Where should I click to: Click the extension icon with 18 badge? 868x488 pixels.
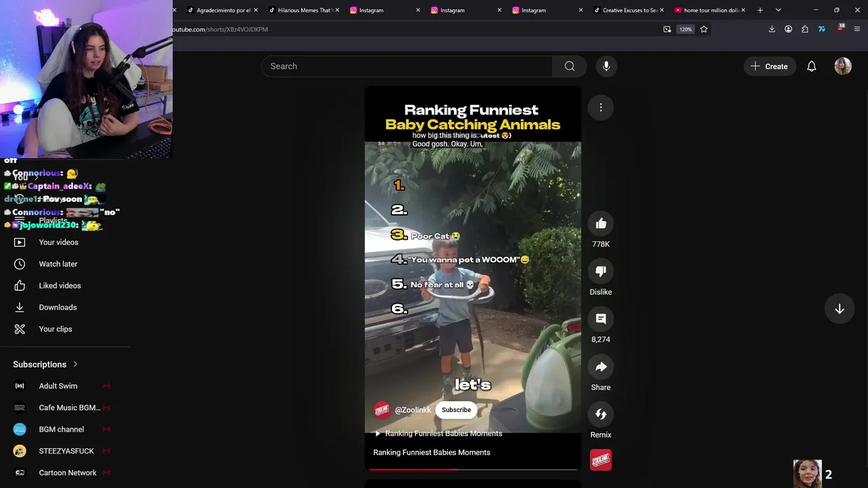click(x=840, y=28)
